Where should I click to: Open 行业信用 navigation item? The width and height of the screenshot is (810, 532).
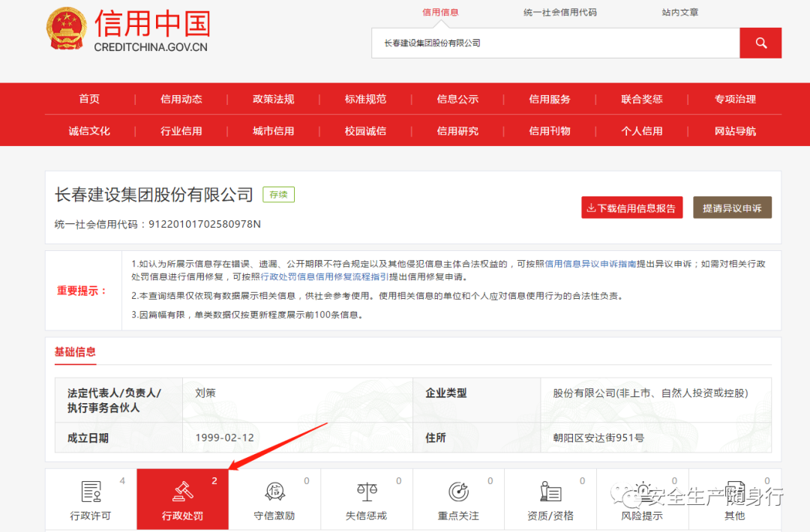point(181,131)
